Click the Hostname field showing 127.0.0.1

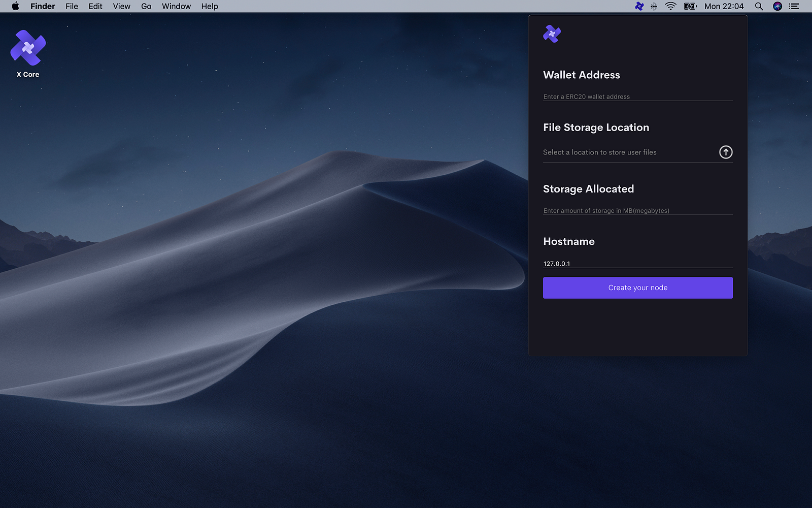[637, 264]
